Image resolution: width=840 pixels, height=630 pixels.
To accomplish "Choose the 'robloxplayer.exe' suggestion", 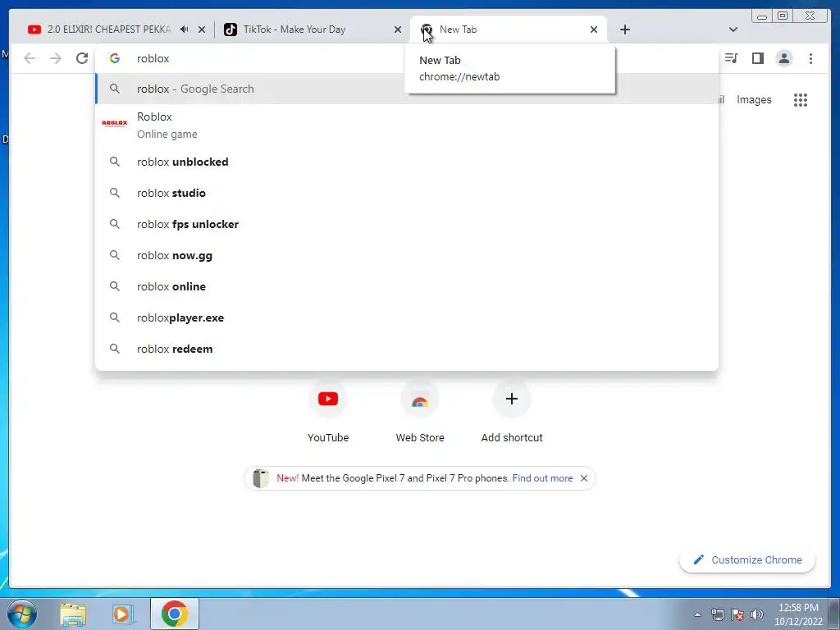I will pyautogui.click(x=407, y=317).
